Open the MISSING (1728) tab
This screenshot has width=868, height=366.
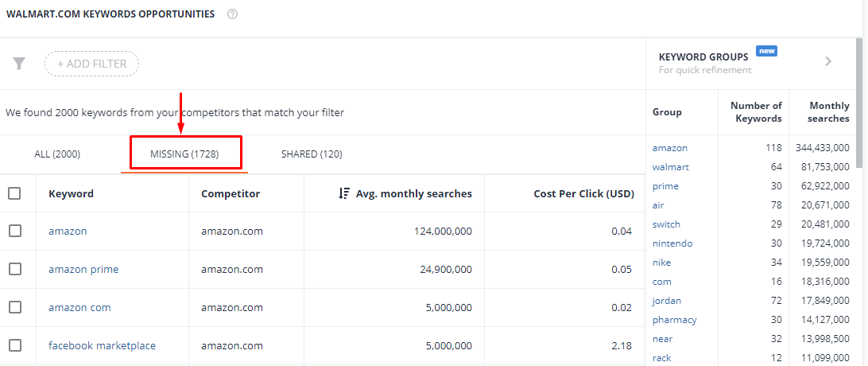[184, 154]
